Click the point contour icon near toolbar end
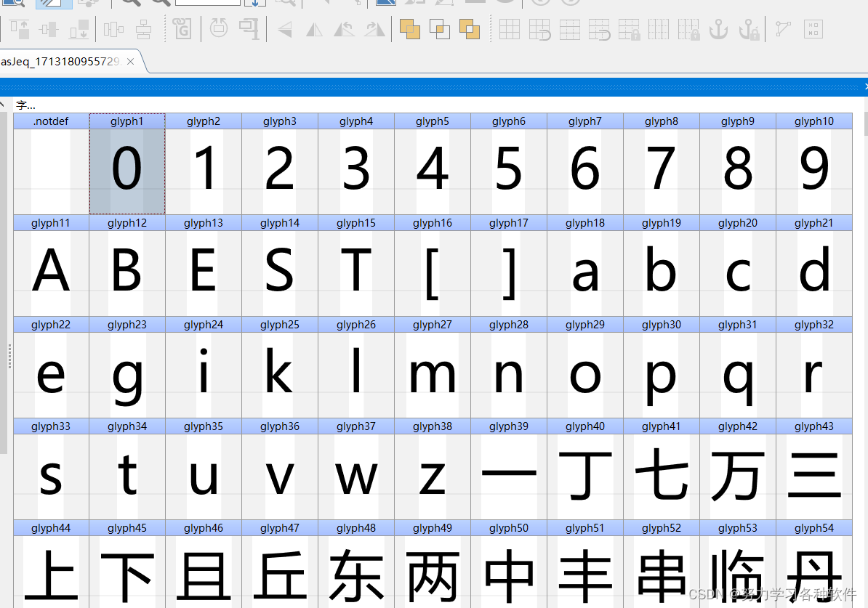 tap(782, 29)
